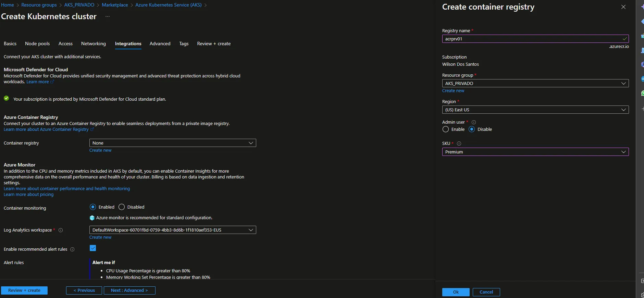Click Create new under Log Analytics workspace
Viewport: 644px width, 298px height.
coord(100,237)
